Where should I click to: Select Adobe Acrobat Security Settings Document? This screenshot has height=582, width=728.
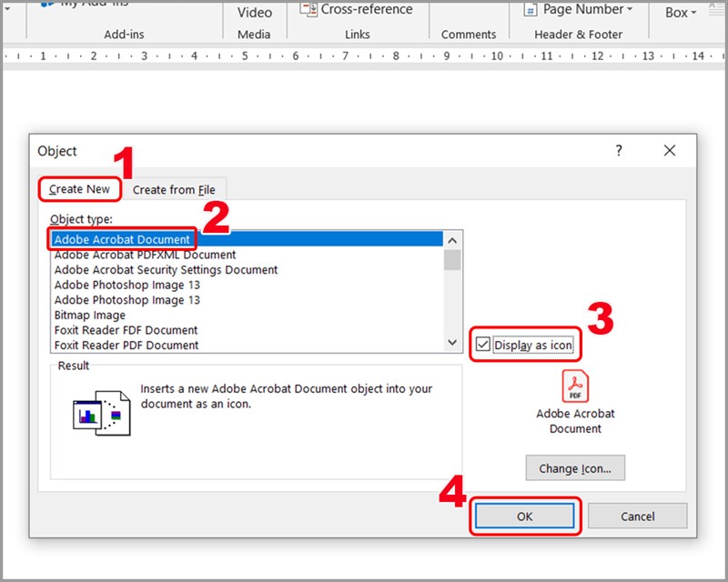[x=166, y=269]
